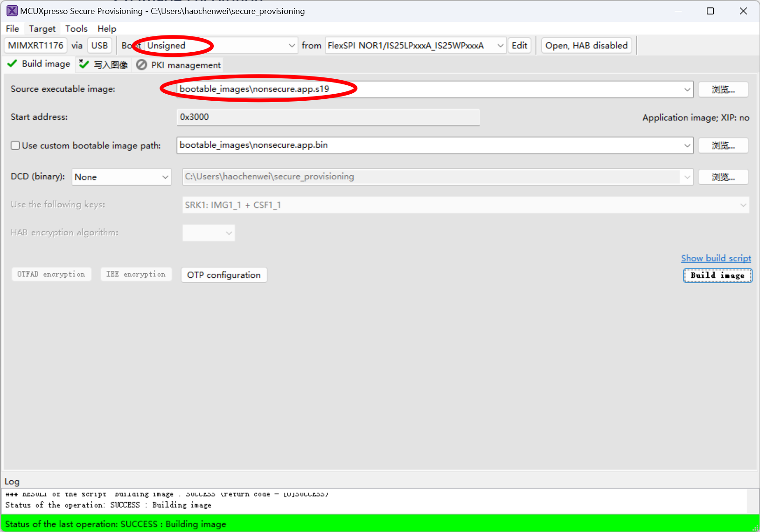The height and width of the screenshot is (532, 760).
Task: Maximize the Secure Provisioning window
Action: click(x=710, y=11)
